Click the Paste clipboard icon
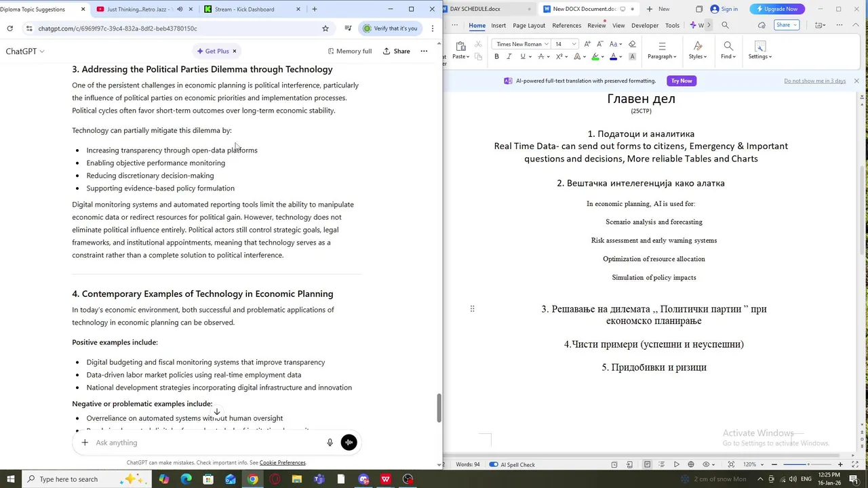This screenshot has height=488, width=868. (460, 45)
